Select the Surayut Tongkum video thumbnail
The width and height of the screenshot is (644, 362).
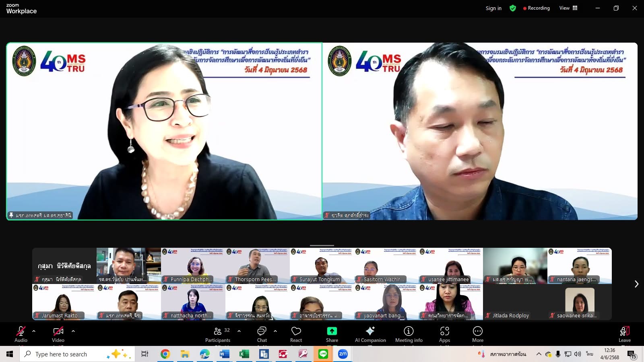tap(322, 265)
